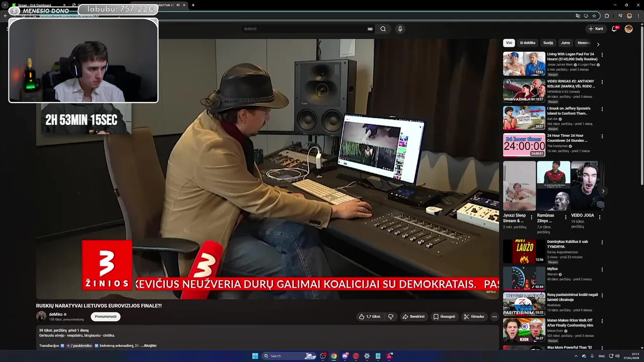Open VIDEO RINGAS #2 Anthony Kisliak video
This screenshot has height=362, width=644.
pos(524,90)
